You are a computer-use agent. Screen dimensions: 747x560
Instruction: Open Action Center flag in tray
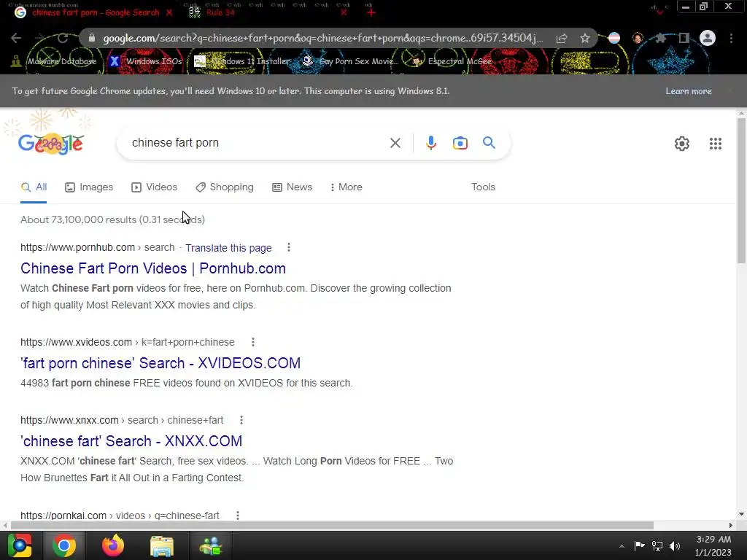click(639, 545)
